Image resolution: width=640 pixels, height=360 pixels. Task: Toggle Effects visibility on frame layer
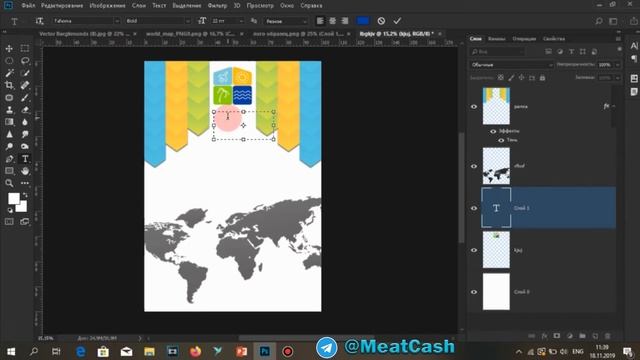[x=493, y=131]
